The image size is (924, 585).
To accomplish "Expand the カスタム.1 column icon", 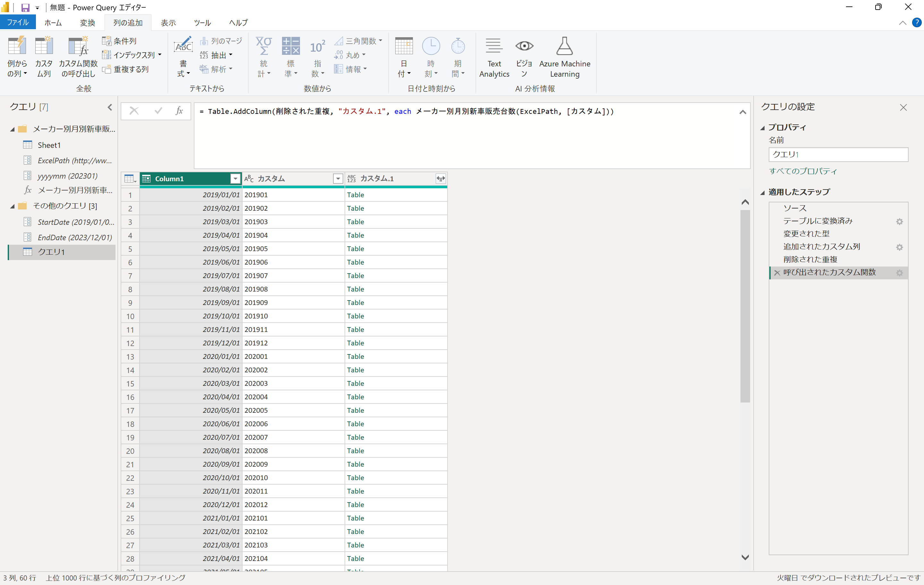I will coord(441,178).
